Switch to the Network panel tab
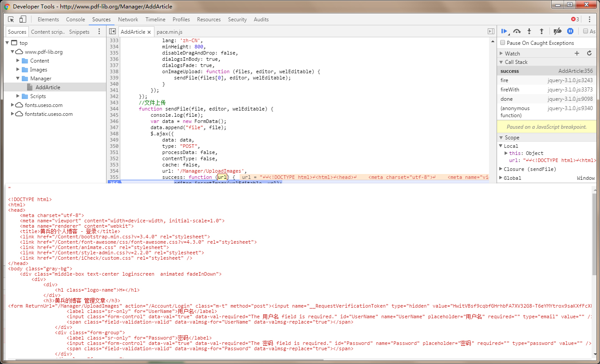Viewport: 600px width, 364px height. 128,20
